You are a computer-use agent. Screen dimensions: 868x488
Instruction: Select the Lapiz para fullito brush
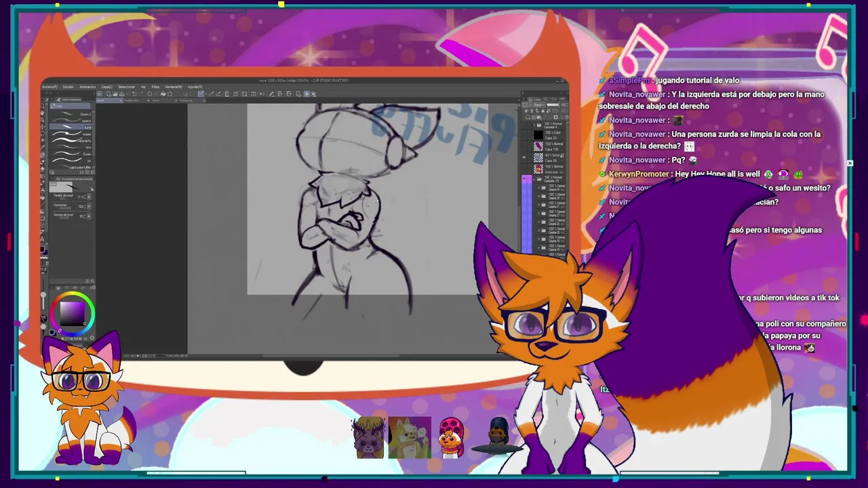(71, 167)
